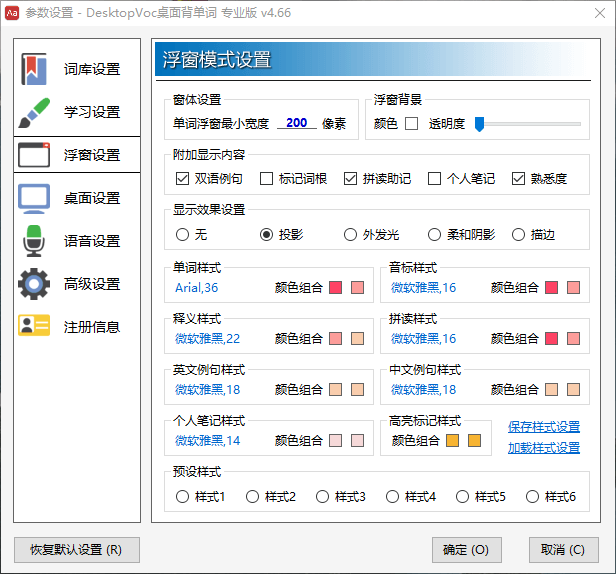This screenshot has height=574, width=616.
Task: Select the 描边 effect radio
Action: 519,235
